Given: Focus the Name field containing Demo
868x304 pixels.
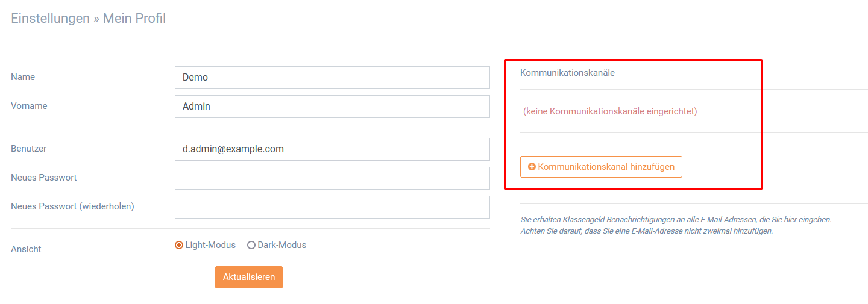Looking at the screenshot, I should (332, 78).
